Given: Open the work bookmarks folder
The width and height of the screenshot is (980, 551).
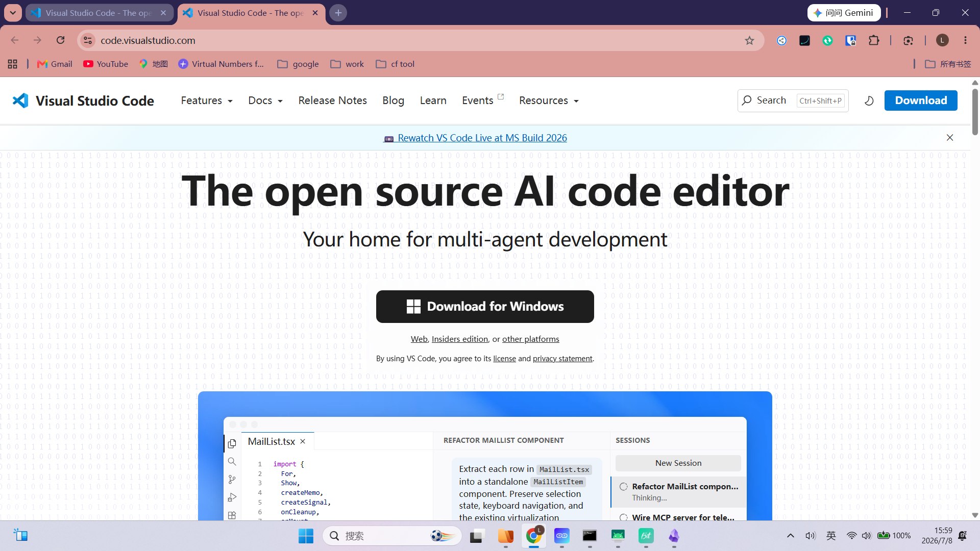Looking at the screenshot, I should (347, 64).
